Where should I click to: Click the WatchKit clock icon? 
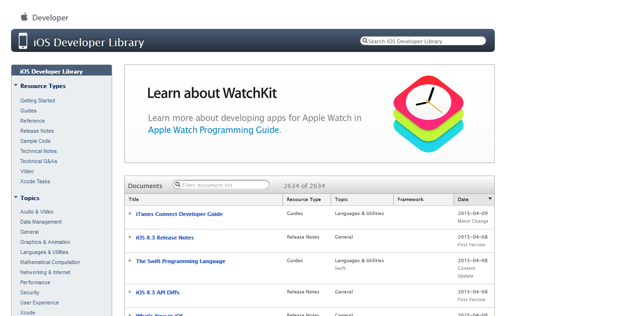tap(428, 114)
